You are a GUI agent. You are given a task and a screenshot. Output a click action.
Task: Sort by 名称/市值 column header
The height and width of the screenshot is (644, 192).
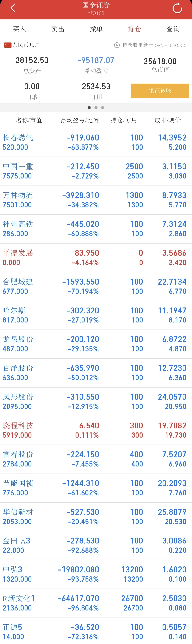[29, 120]
